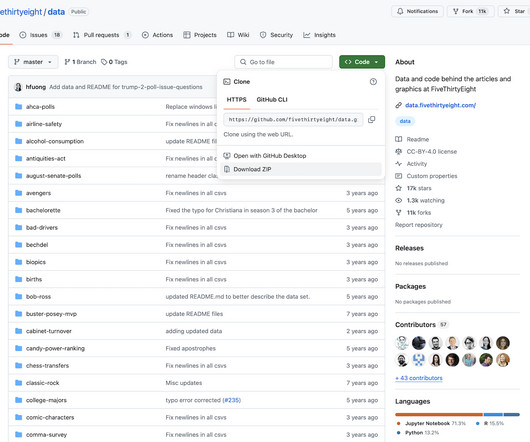Open the births folder
This screenshot has width=530, height=442.
click(x=34, y=279)
